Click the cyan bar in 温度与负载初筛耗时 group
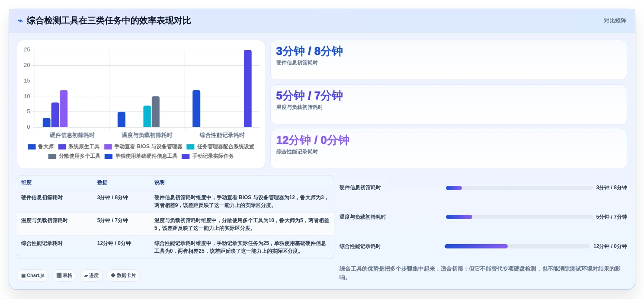This screenshot has width=644, height=299. pyautogui.click(x=147, y=116)
